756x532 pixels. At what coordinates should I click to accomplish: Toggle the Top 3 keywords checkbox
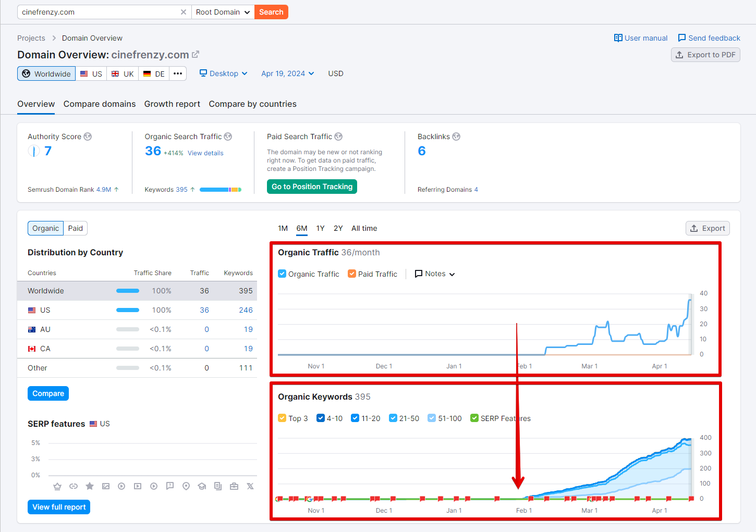pyautogui.click(x=282, y=418)
